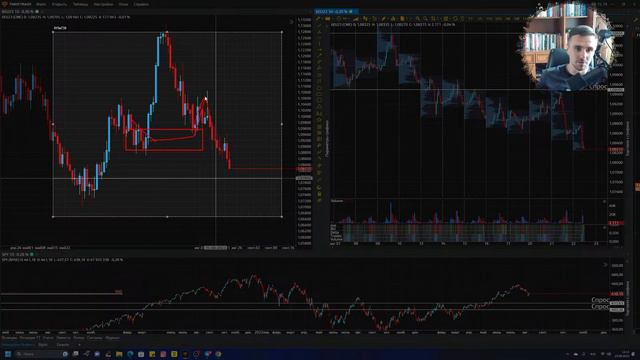Open the Журнал tab in bottom panel
The width and height of the screenshot is (640, 360).
pyautogui.click(x=113, y=338)
